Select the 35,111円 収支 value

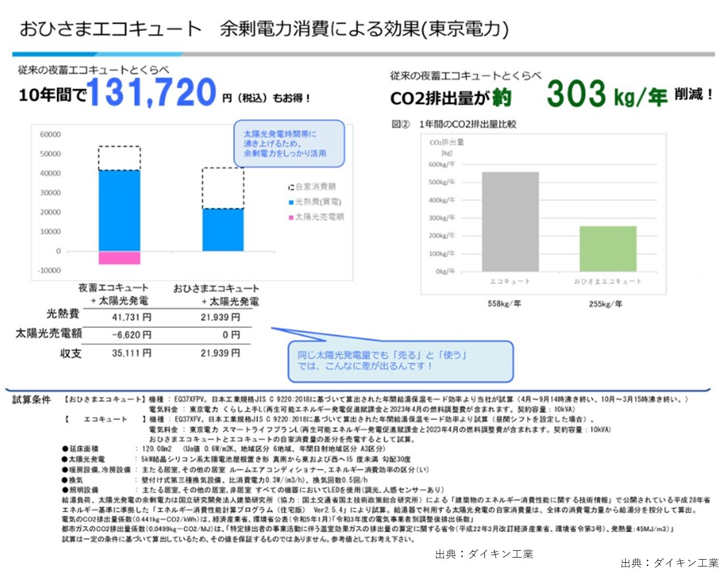pyautogui.click(x=132, y=353)
